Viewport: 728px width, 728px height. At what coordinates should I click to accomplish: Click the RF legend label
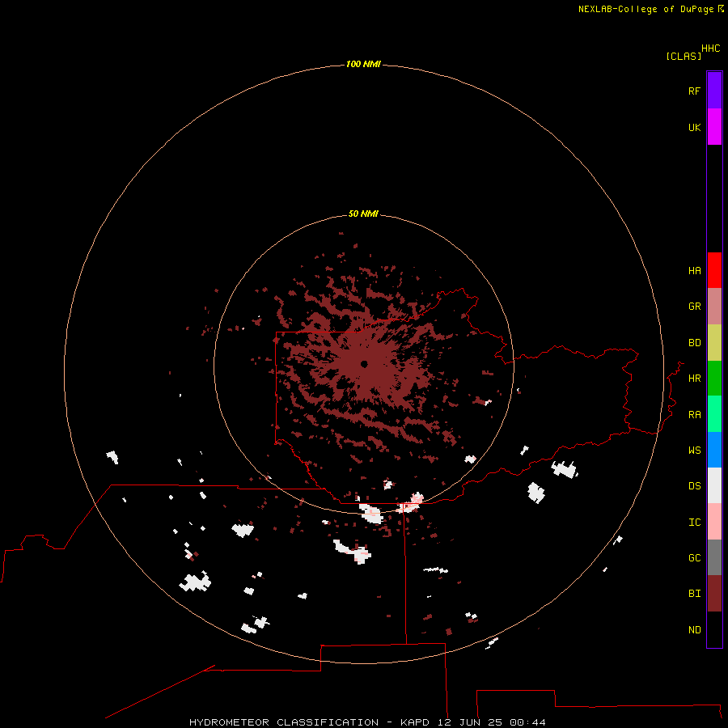[x=694, y=91]
